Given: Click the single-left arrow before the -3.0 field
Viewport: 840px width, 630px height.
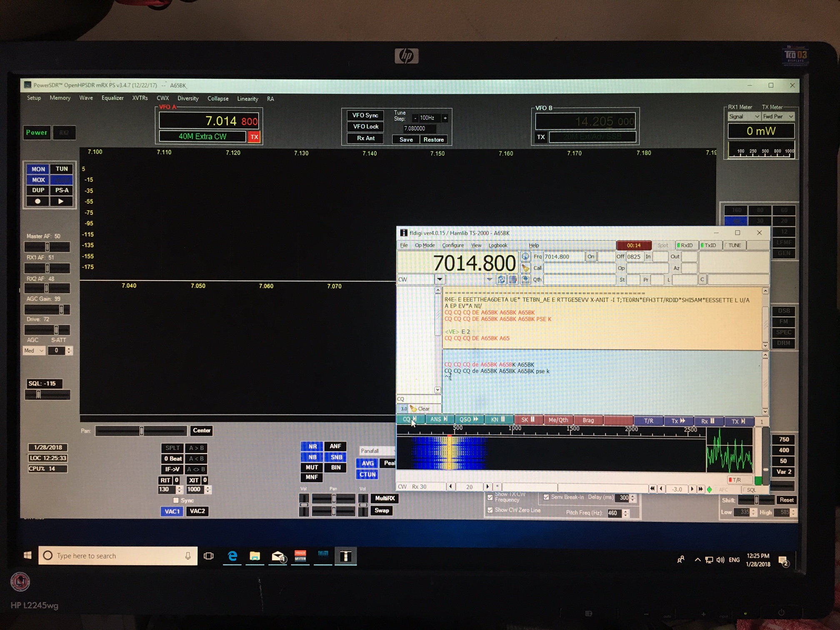Looking at the screenshot, I should 661,489.
